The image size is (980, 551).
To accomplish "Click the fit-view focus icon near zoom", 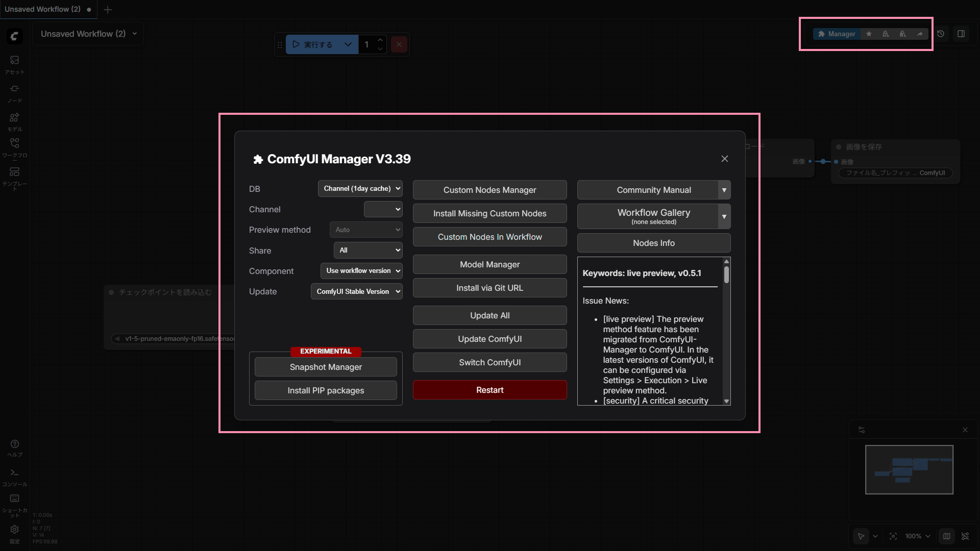I will pos(893,536).
